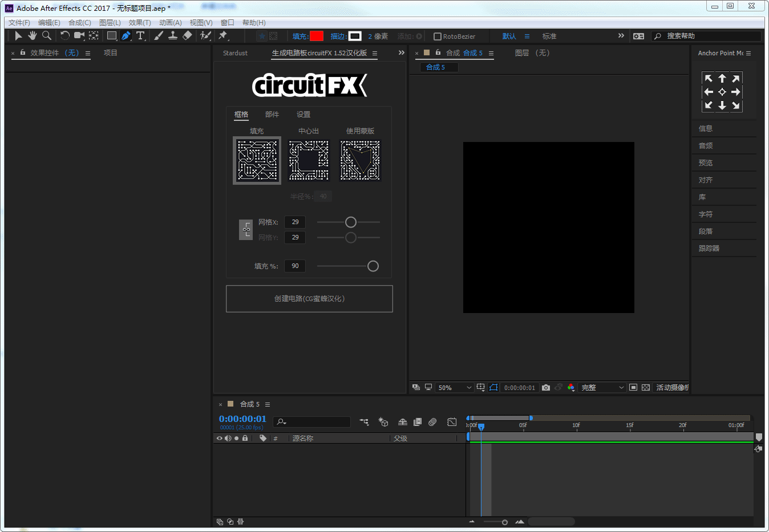Open the 效果(T) menu
The width and height of the screenshot is (769, 532).
140,23
